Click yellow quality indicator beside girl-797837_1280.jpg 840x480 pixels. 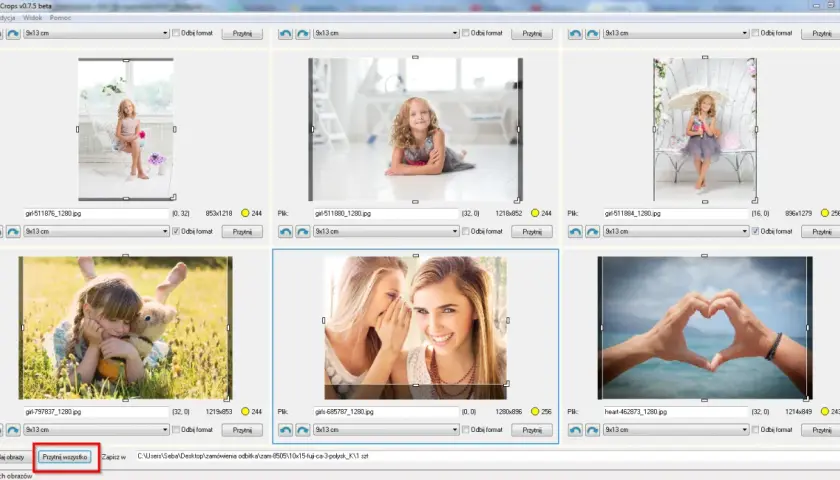(245, 411)
